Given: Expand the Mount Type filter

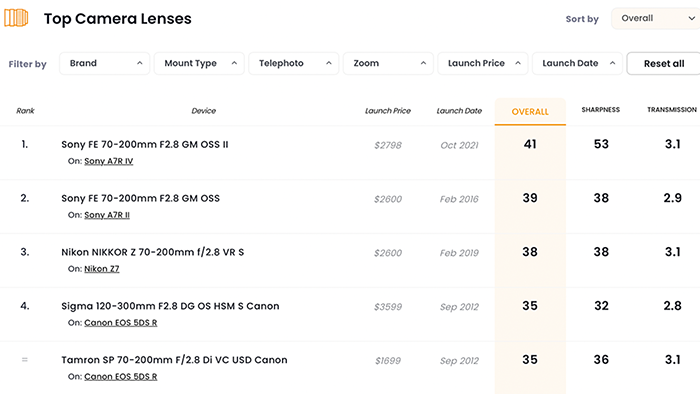Looking at the screenshot, I should (199, 63).
